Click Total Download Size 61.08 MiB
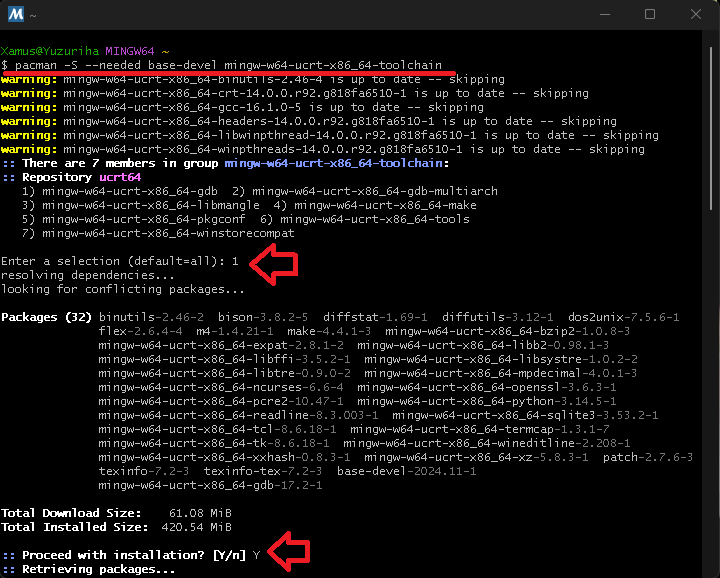 [x=116, y=513]
